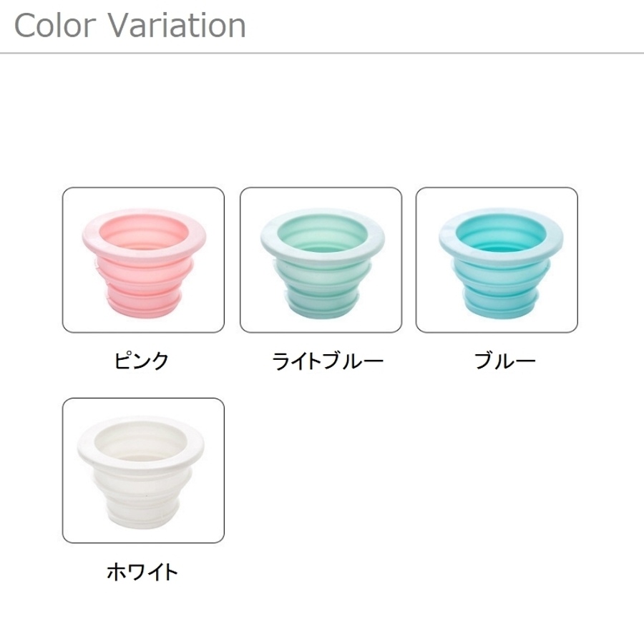Click the horizontal divider line under the heading
Screen dimensions: 644x644
tap(322, 53)
